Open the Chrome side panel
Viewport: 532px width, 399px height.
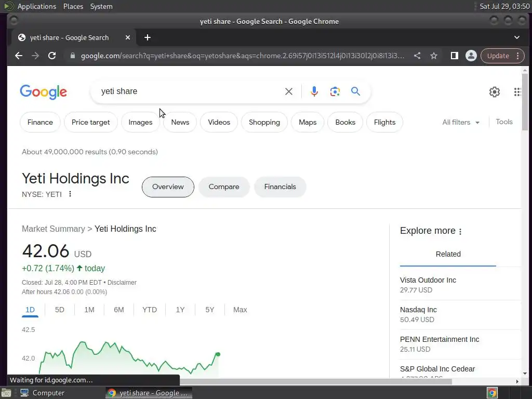pos(454,56)
